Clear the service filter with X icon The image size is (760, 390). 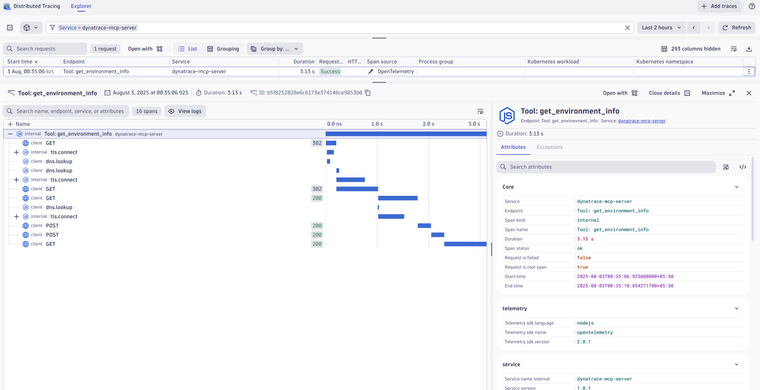[627, 28]
